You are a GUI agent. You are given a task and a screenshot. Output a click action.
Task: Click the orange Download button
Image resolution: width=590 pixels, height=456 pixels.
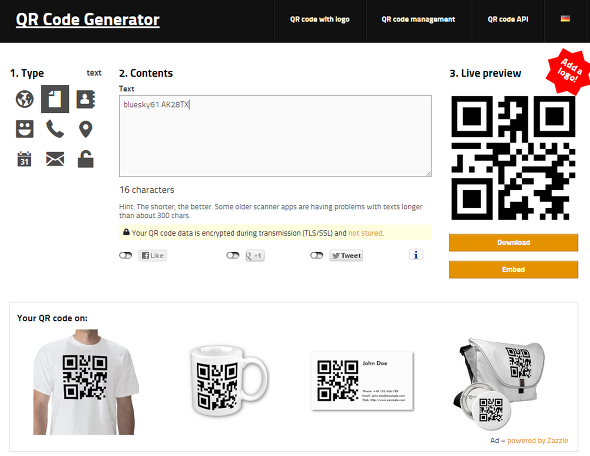click(x=513, y=243)
